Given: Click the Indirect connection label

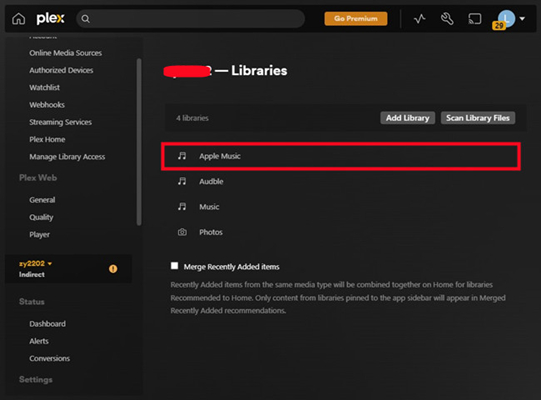Looking at the screenshot, I should [x=32, y=274].
